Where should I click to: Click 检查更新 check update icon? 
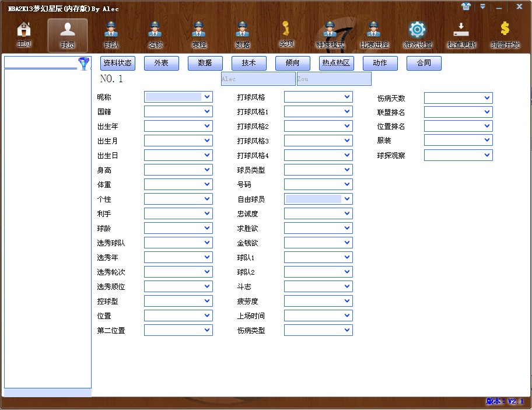[x=461, y=34]
